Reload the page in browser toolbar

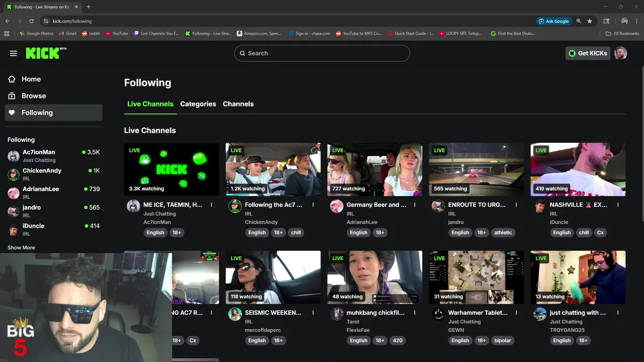[31, 21]
